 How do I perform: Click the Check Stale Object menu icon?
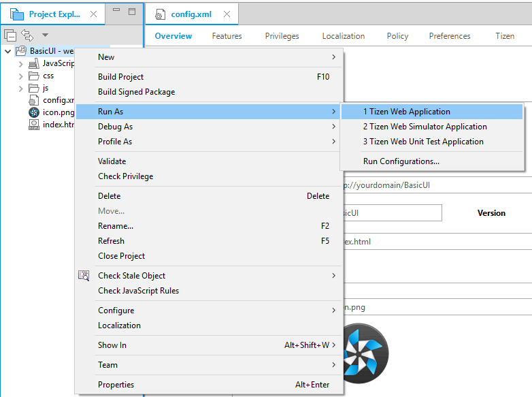coord(84,276)
